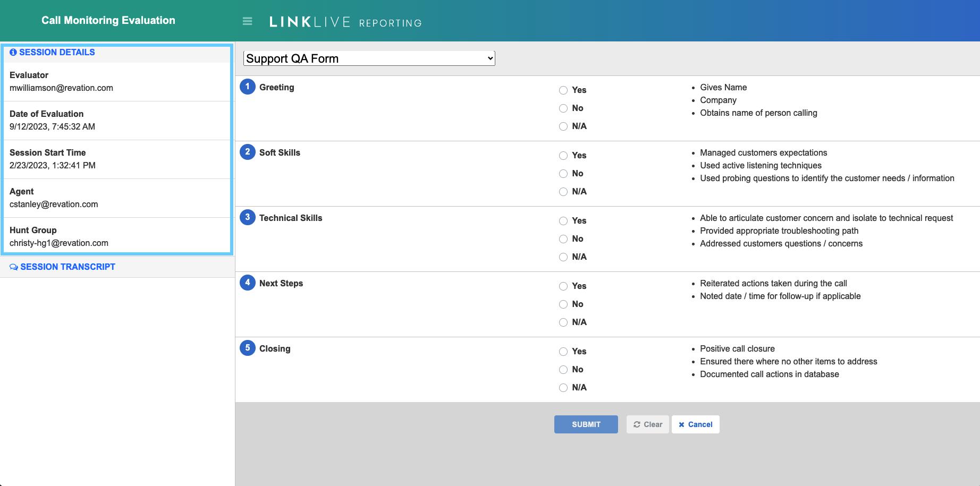This screenshot has height=486, width=980.
Task: Click the number 2 Soft Skills badge
Action: point(247,152)
